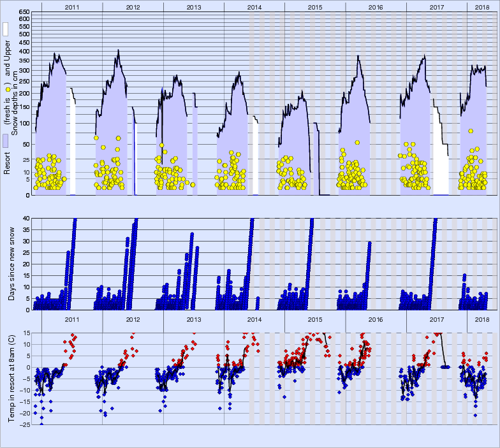
Task: Select 2013 in the top year header
Action: 193,6
